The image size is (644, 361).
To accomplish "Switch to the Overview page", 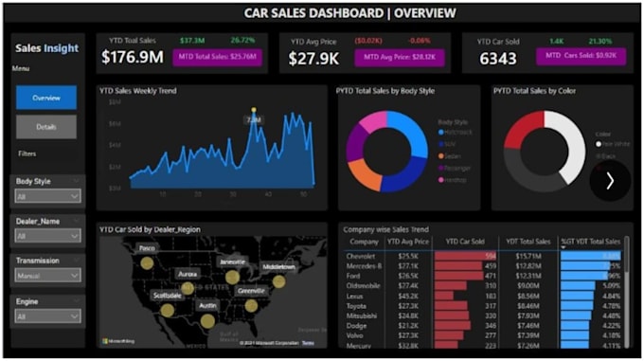I will 46,98.
